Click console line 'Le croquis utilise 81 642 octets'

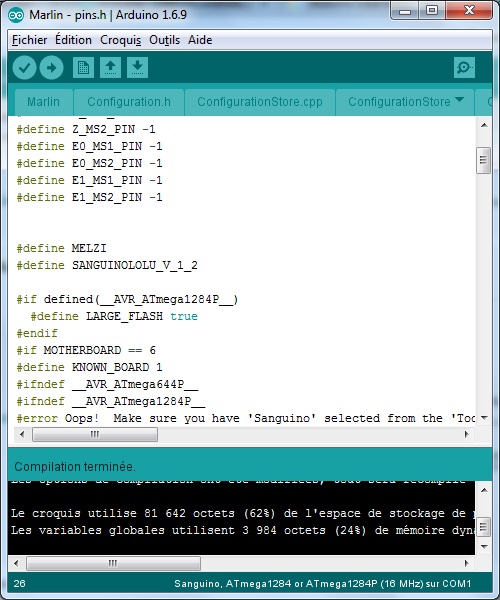click(x=243, y=513)
